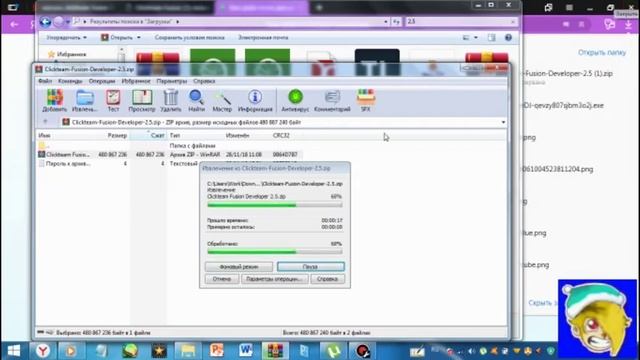Click Сохранить условия поиска in Explorer
This screenshot has height=360, width=640.
pyautogui.click(x=189, y=38)
